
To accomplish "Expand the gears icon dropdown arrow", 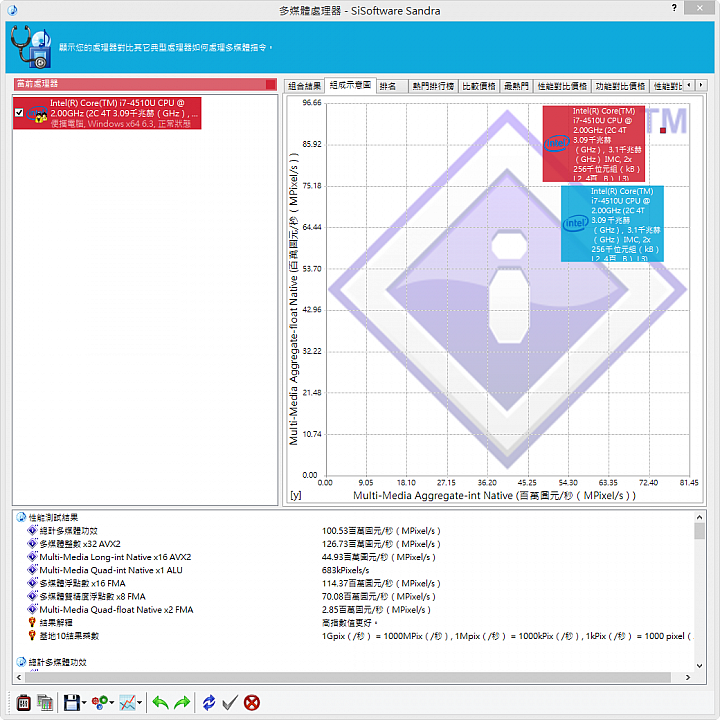I will (x=112, y=703).
